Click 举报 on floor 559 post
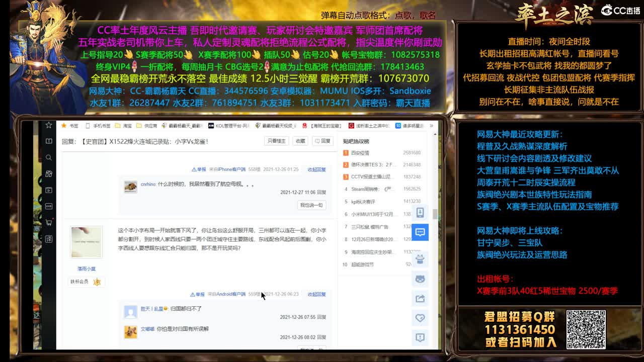 click(x=197, y=294)
